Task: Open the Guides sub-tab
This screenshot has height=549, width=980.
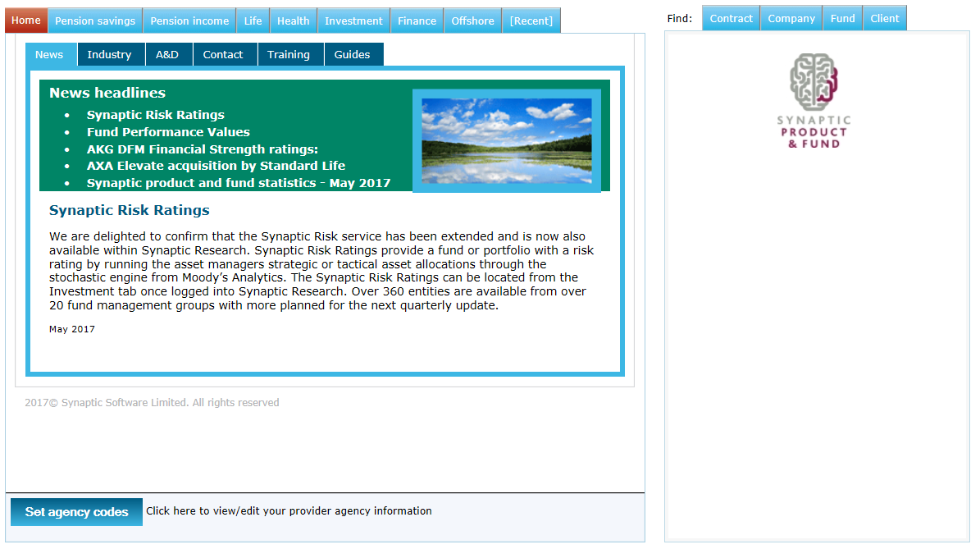Action: click(353, 54)
